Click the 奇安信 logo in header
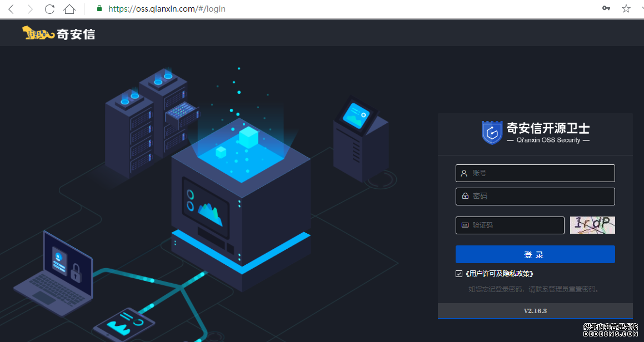The height and width of the screenshot is (342, 644). click(59, 33)
